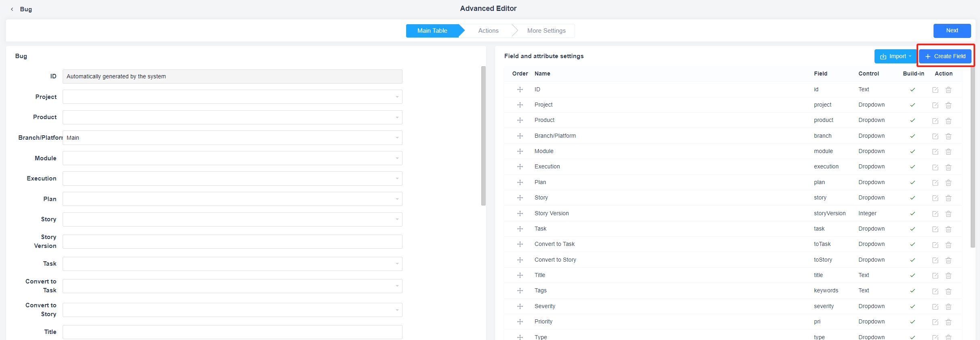Click the order handle for Title row
Viewport: 980px width, 340px height.
[520, 275]
